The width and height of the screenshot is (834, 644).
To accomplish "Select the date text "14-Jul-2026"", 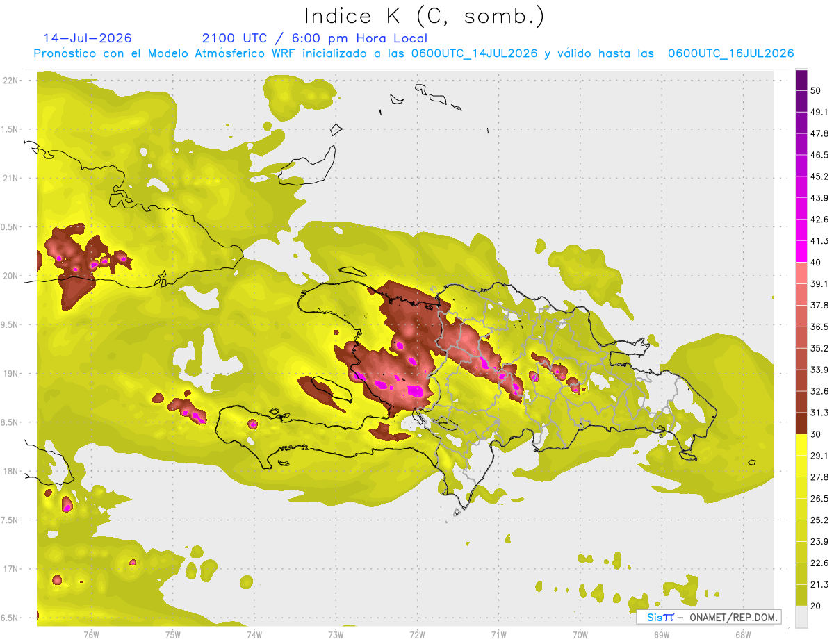I will (88, 38).
